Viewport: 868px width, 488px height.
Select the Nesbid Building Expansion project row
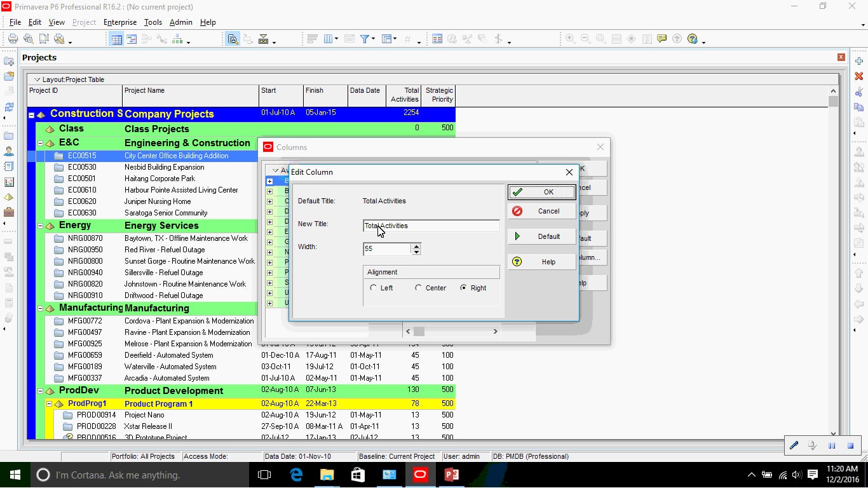pyautogui.click(x=241, y=167)
